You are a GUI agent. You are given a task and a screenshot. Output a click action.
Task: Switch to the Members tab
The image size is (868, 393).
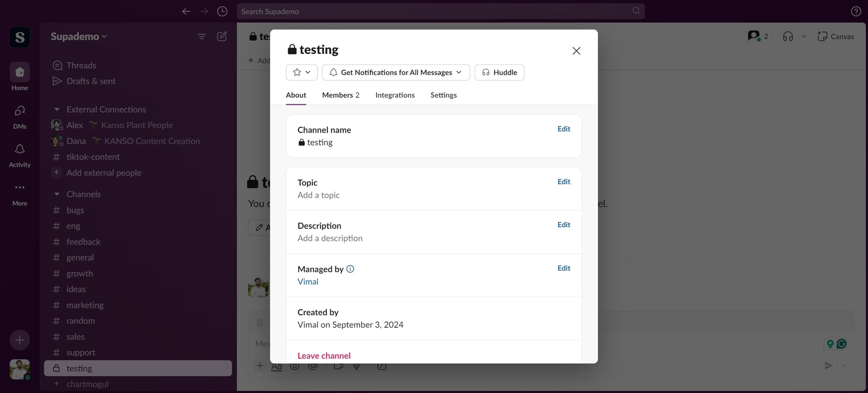click(340, 95)
